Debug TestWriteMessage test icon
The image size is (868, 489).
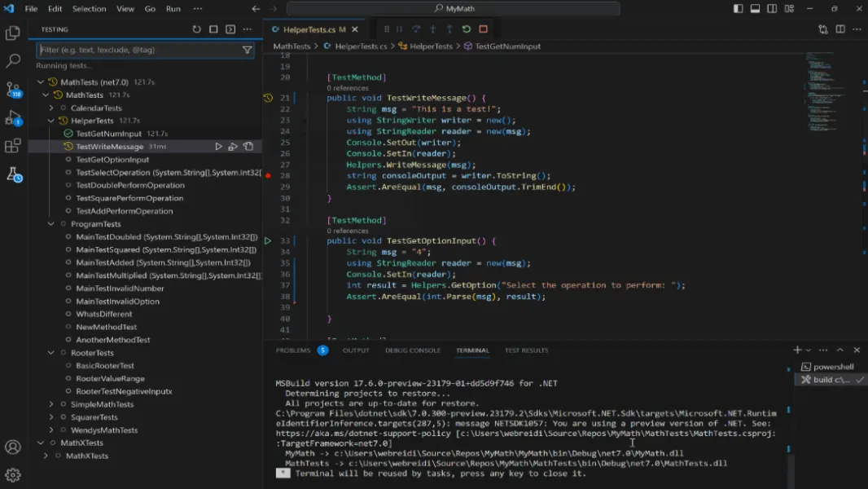click(233, 147)
